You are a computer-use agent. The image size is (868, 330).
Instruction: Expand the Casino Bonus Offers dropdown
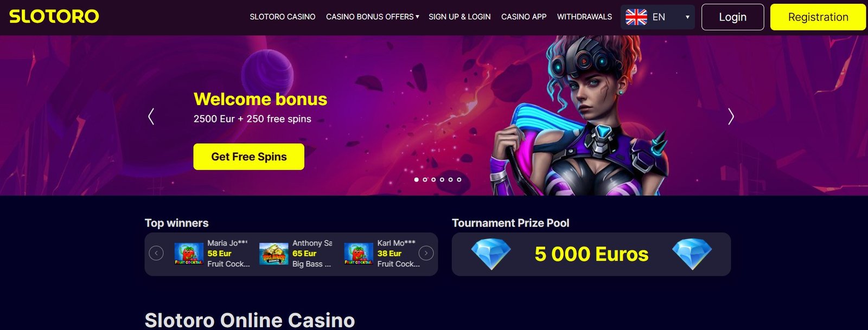pyautogui.click(x=372, y=17)
